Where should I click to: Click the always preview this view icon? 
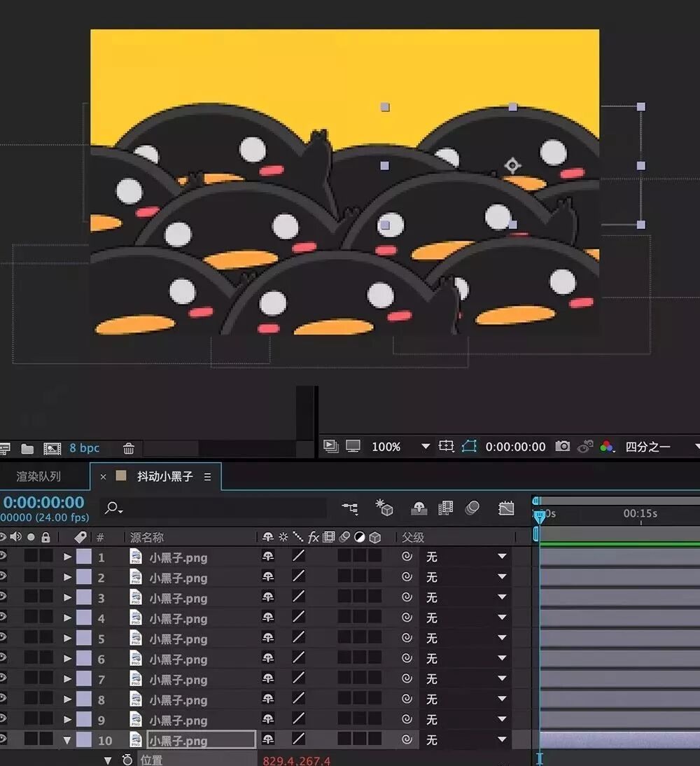coord(330,446)
